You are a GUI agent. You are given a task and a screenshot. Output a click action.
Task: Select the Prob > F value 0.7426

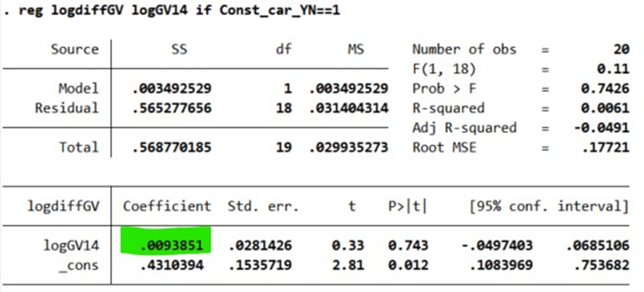(610, 89)
